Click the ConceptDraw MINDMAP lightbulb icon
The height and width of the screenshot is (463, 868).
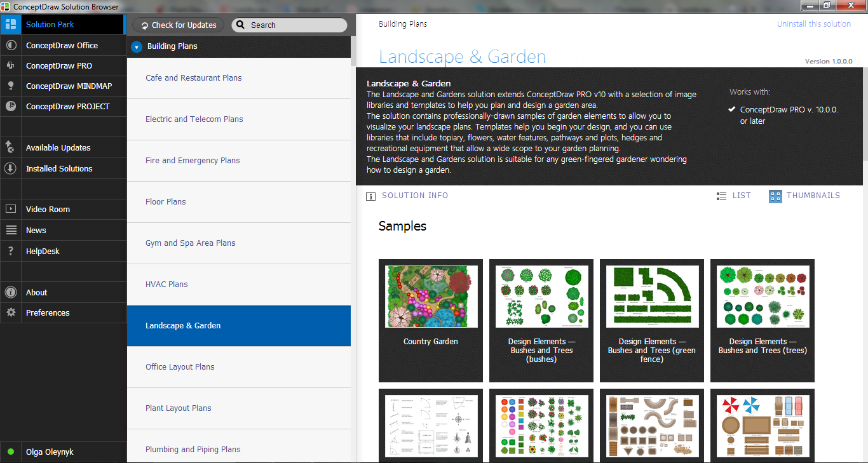pos(10,86)
